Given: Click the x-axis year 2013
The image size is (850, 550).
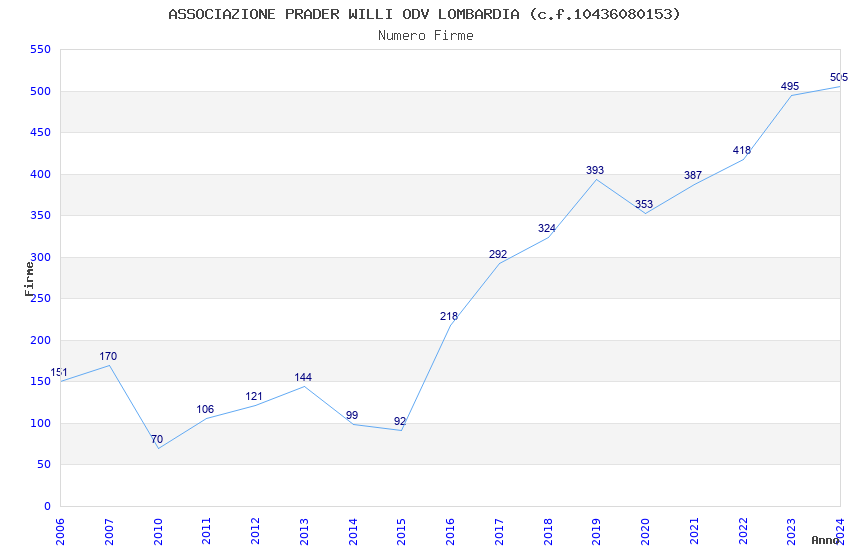Looking at the screenshot, I should click(x=304, y=531).
